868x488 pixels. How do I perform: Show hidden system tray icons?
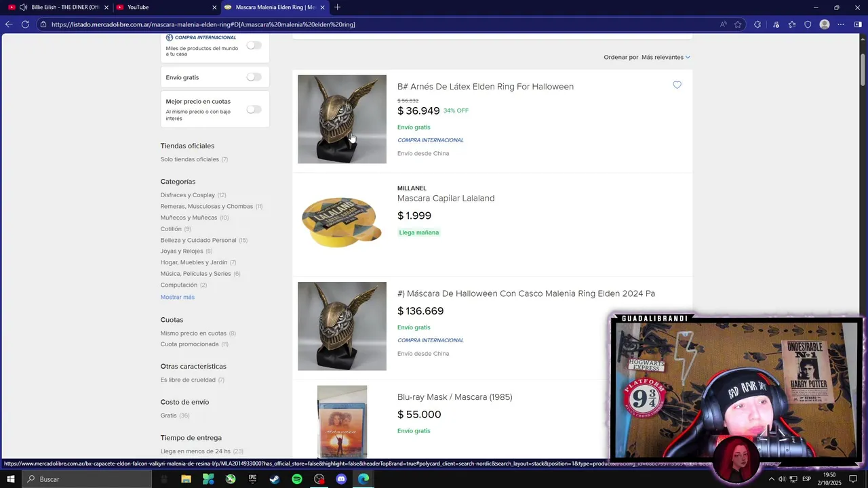tap(771, 479)
